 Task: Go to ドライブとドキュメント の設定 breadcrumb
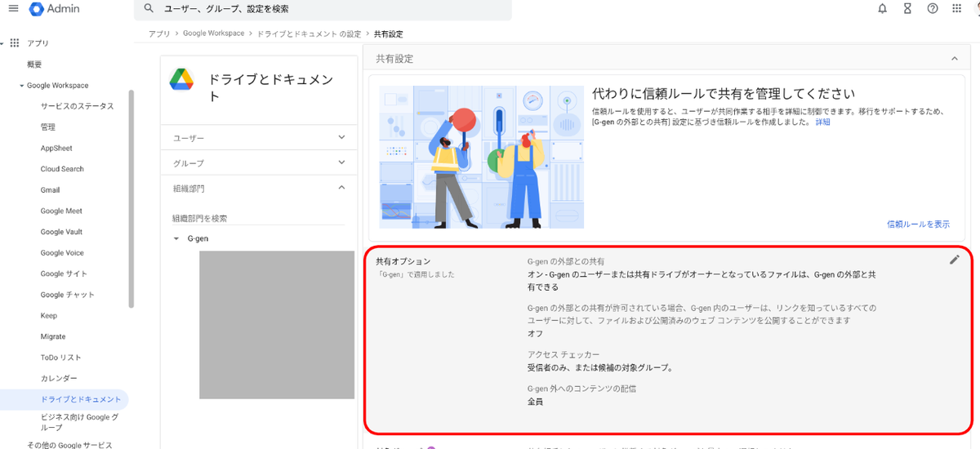click(x=309, y=34)
